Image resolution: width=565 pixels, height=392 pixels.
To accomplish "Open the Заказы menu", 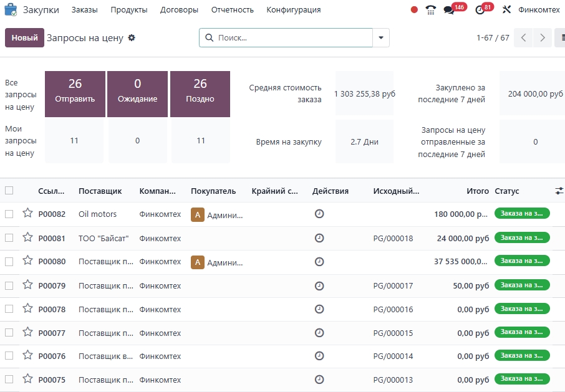I will pos(84,10).
